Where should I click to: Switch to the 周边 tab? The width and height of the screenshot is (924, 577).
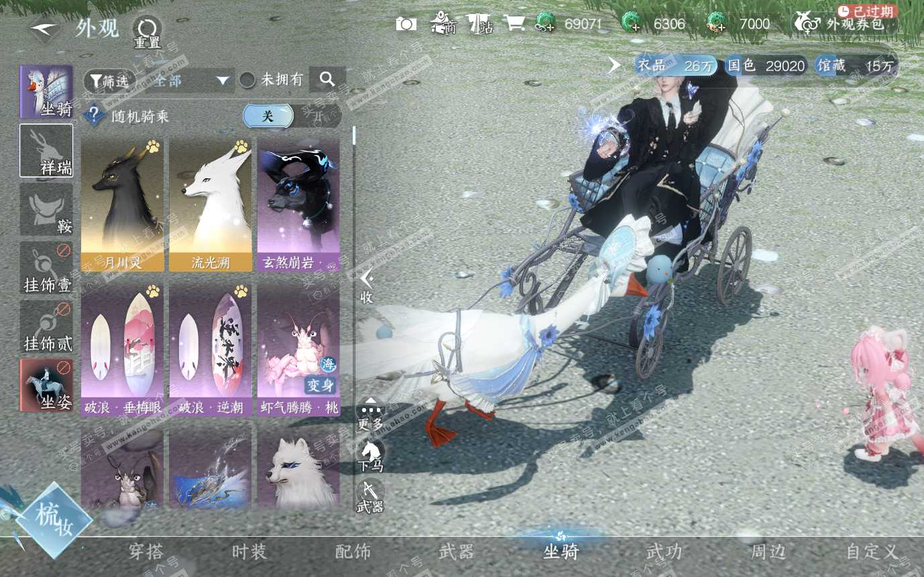coord(768,552)
